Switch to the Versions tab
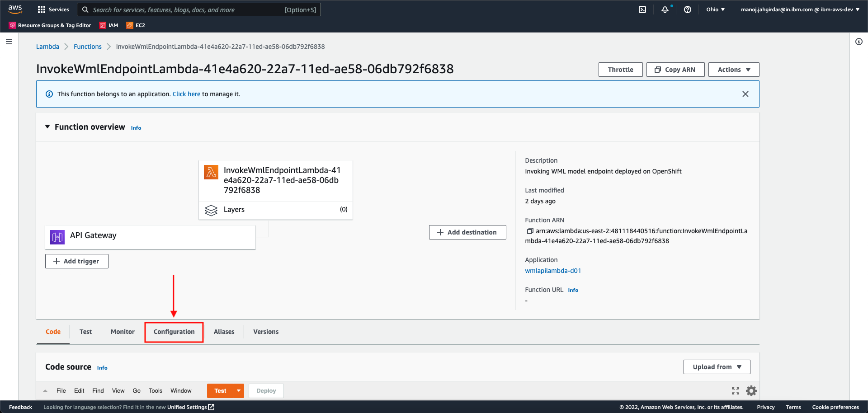The width and height of the screenshot is (868, 413). [x=266, y=332]
